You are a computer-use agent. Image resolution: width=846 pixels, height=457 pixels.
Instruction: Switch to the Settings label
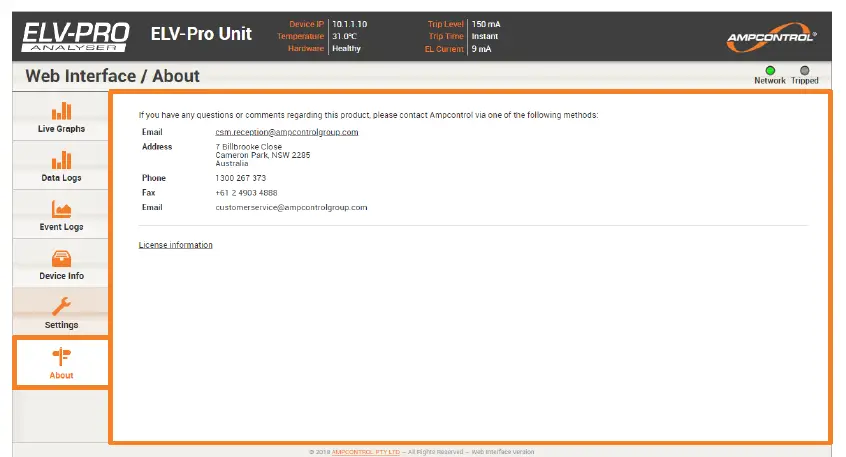coord(62,325)
